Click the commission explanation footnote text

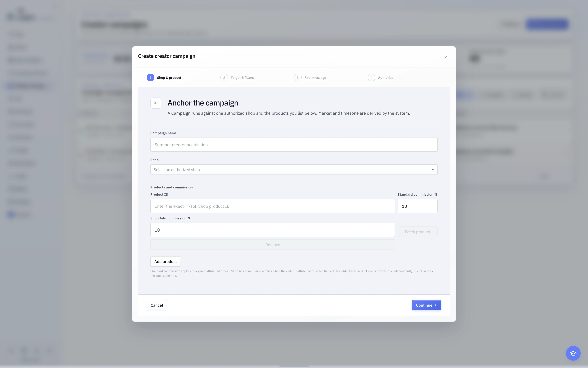292,273
